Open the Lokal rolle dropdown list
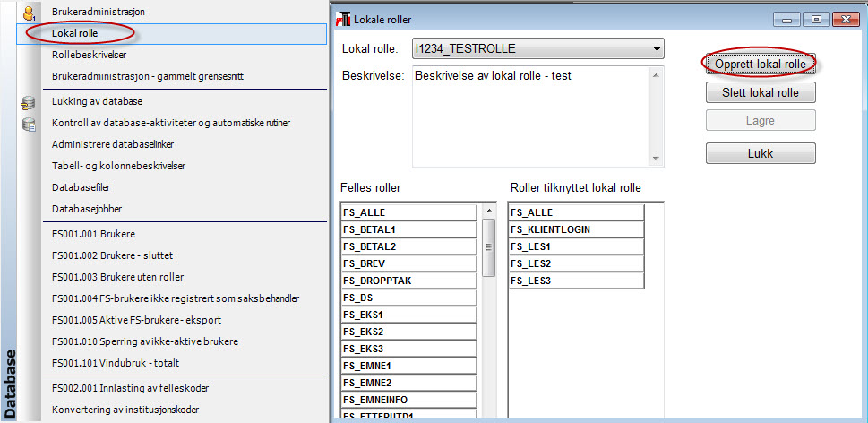 tap(657, 48)
